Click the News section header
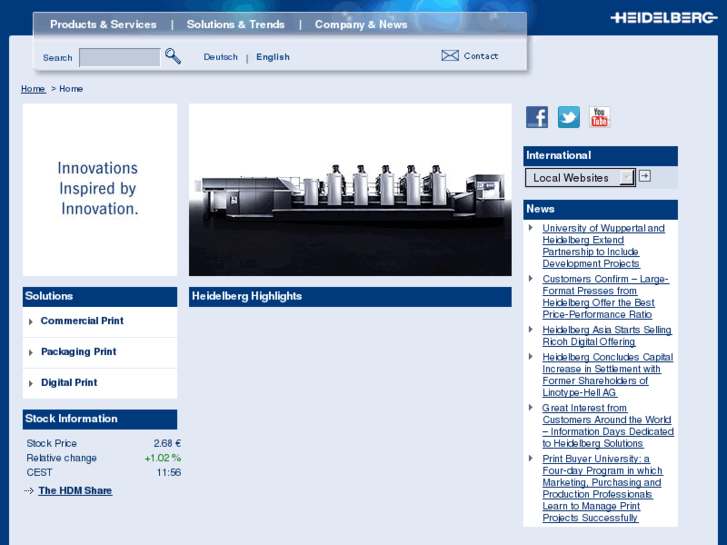This screenshot has width=727, height=545. pos(600,209)
